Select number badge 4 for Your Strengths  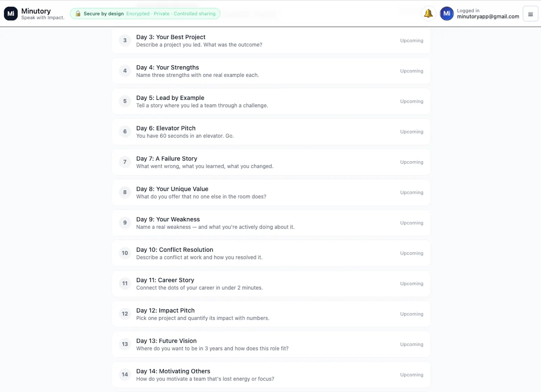pos(125,71)
